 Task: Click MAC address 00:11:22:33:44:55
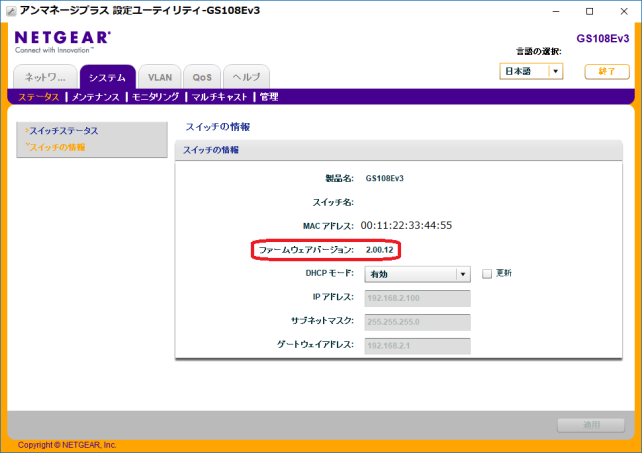click(406, 225)
